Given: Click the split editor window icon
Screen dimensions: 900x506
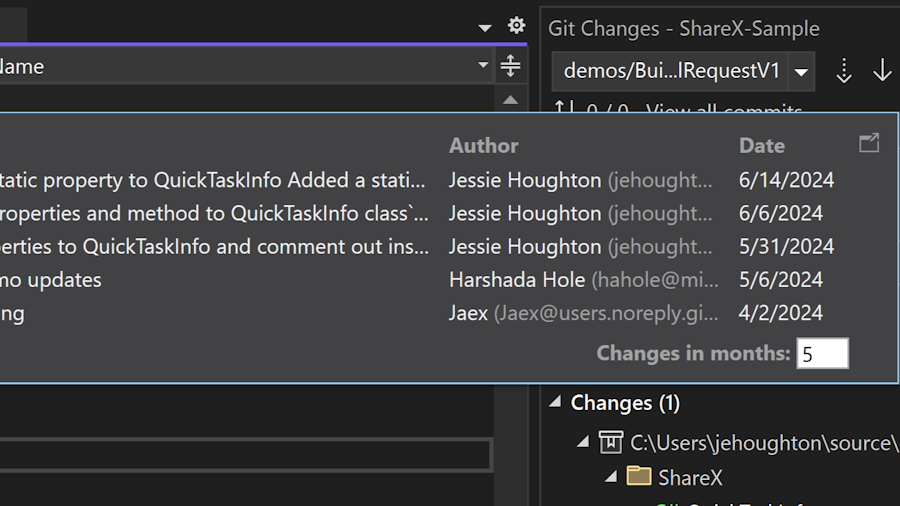Looking at the screenshot, I should (x=510, y=66).
